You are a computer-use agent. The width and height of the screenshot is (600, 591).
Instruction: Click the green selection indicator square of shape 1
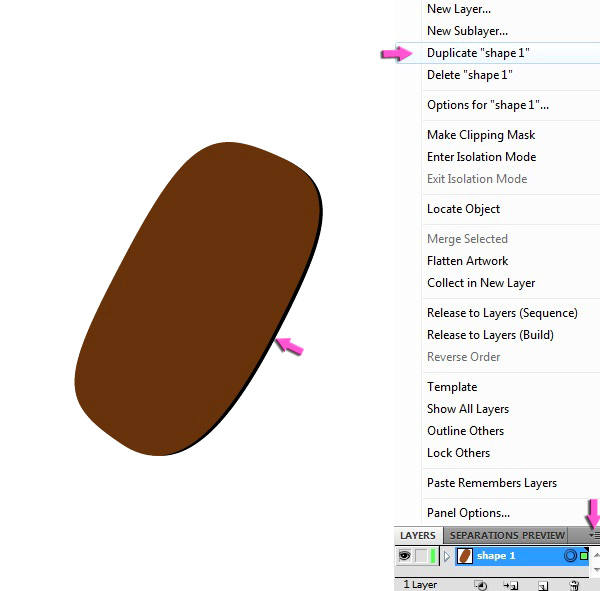point(584,556)
